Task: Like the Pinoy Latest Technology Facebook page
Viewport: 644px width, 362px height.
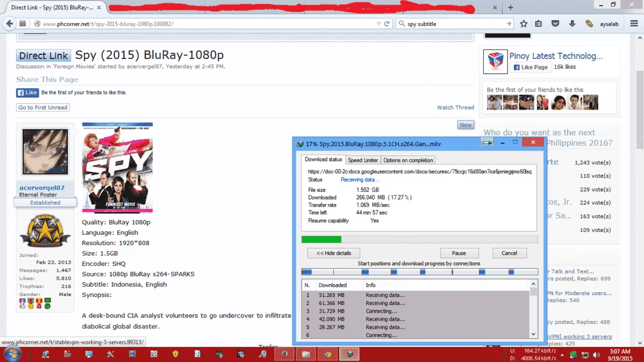Action: click(531, 67)
